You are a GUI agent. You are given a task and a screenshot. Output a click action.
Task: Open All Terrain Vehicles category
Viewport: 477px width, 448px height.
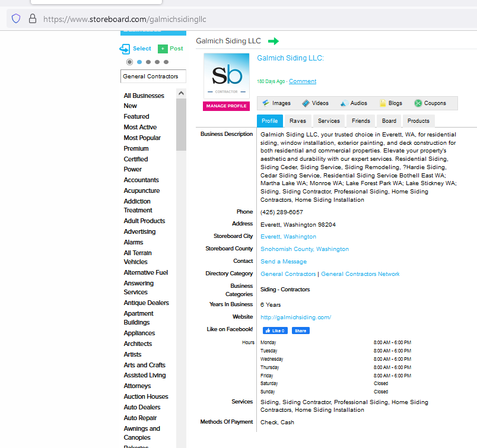(138, 257)
